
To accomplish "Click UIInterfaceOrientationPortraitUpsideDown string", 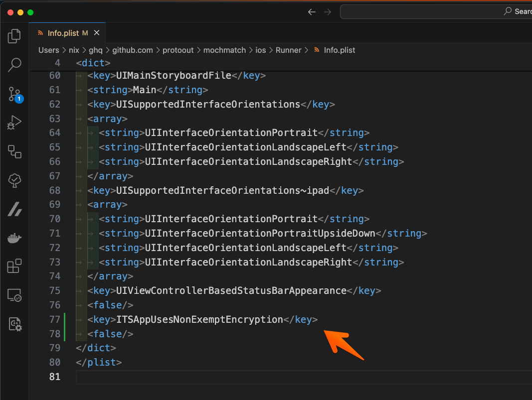I will (260, 233).
